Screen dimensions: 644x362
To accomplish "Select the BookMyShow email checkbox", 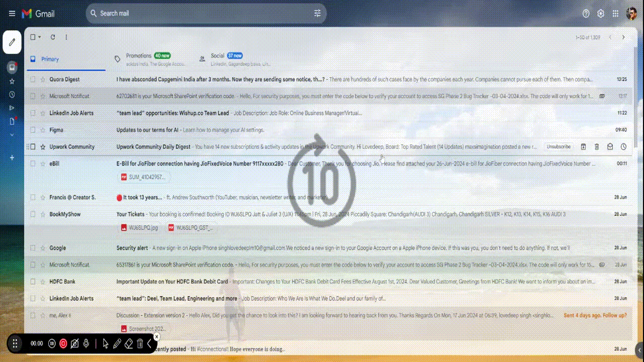I will click(x=33, y=214).
